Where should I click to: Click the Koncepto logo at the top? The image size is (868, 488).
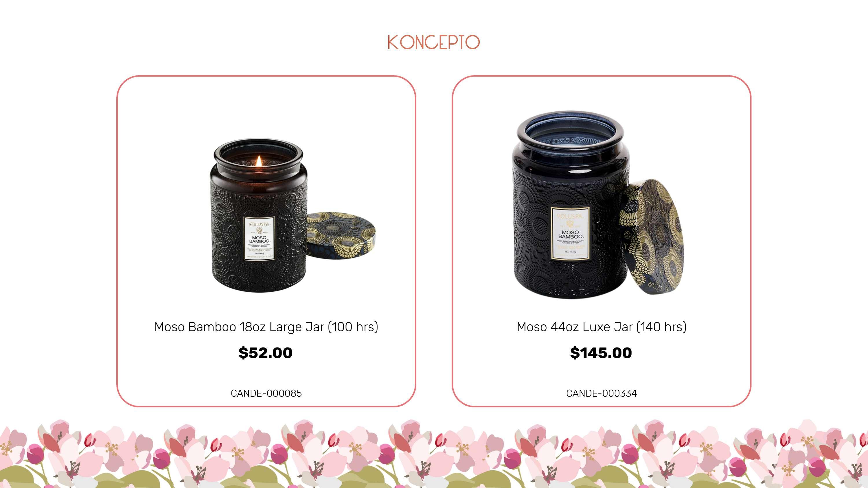tap(434, 42)
